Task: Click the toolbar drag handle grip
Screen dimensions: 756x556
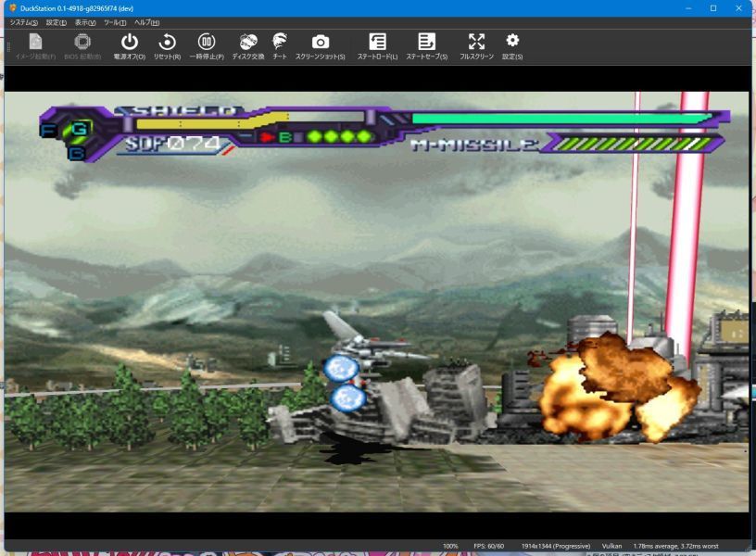Action: 7,46
